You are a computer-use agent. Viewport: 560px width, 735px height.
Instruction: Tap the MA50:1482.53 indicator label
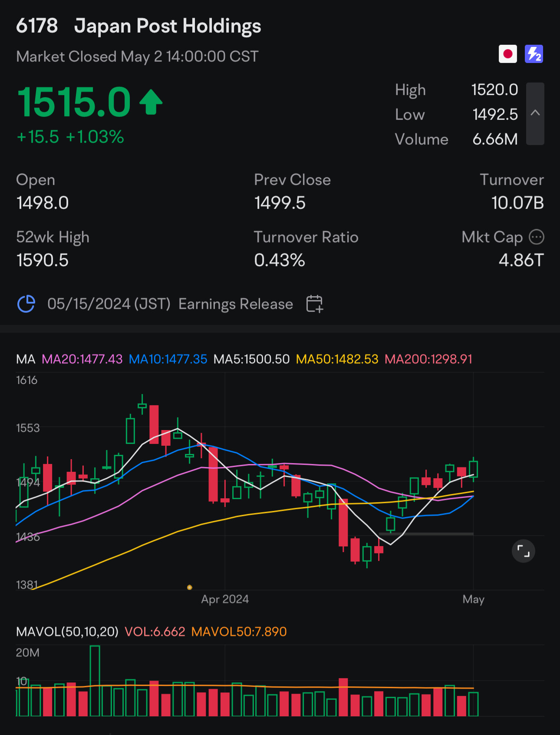click(x=337, y=359)
